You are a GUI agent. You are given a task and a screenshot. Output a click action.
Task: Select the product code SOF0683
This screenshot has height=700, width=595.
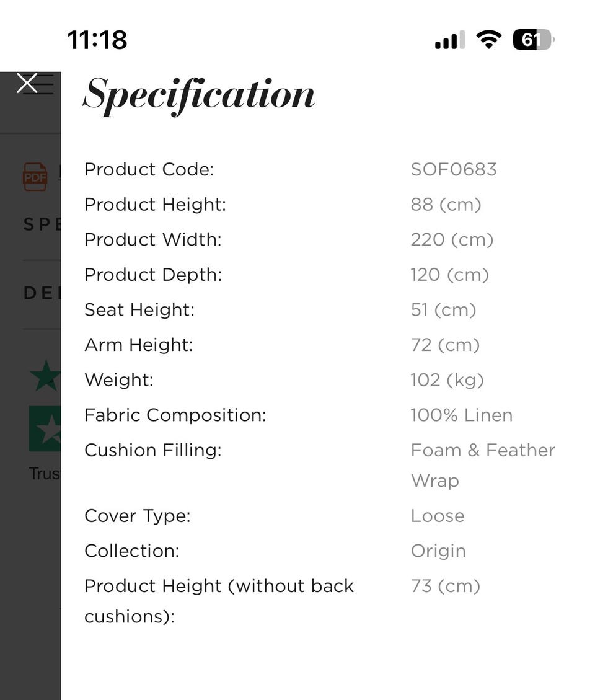tap(454, 170)
